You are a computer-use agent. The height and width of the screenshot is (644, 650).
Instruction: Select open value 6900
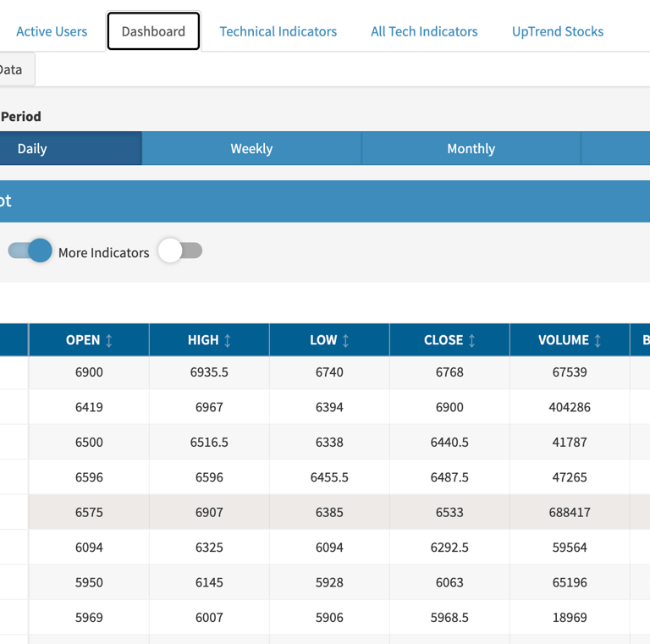89,372
